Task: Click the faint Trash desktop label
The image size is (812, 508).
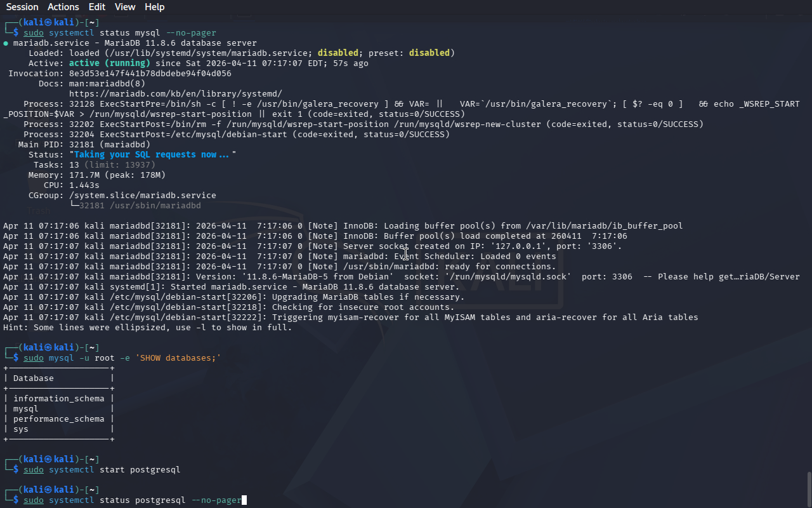Action: pos(38,210)
